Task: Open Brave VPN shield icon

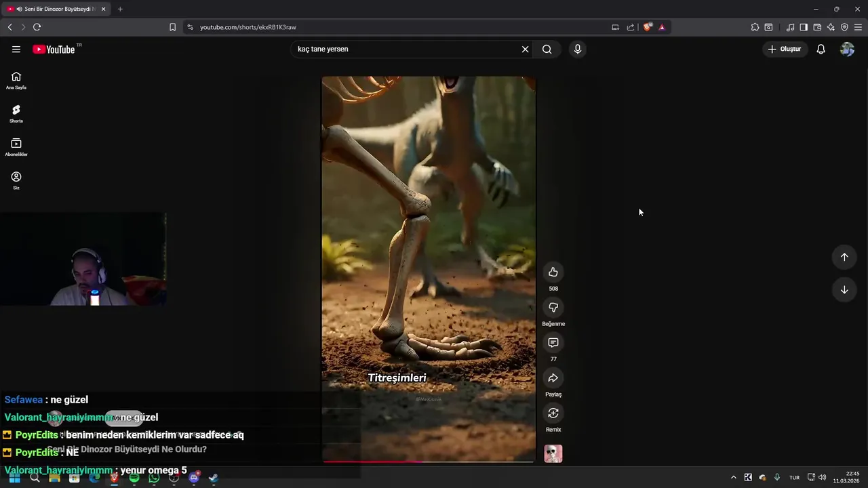Action: click(x=844, y=27)
